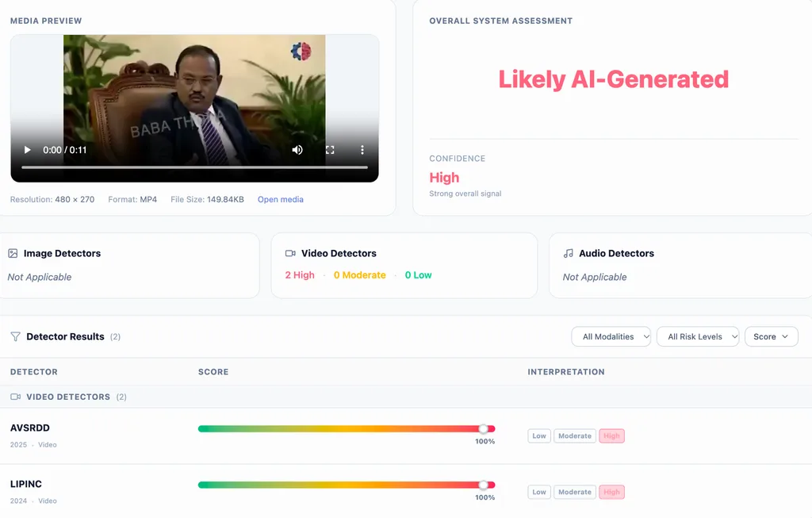Click the Resolution 480 × 270 value

click(x=75, y=199)
